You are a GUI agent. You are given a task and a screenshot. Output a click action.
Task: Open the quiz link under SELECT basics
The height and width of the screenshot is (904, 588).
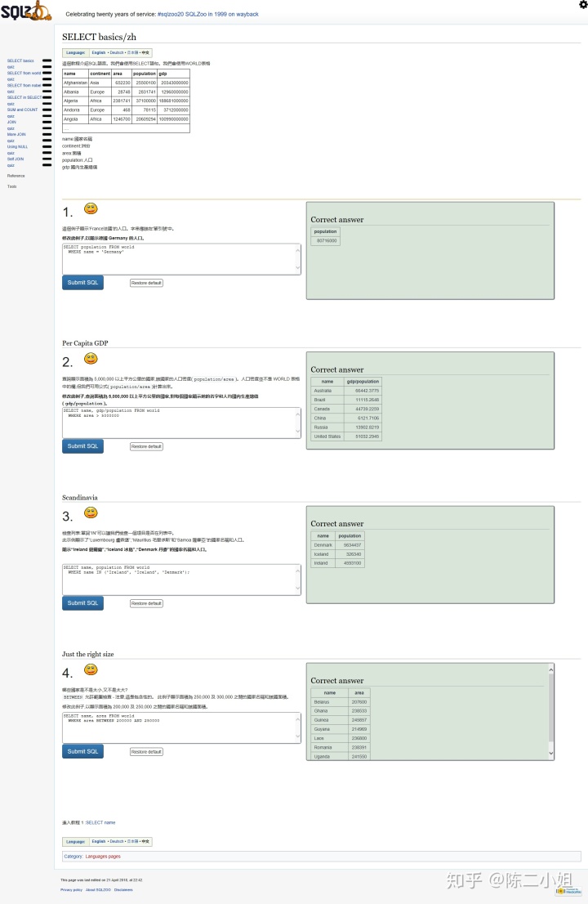click(11, 67)
